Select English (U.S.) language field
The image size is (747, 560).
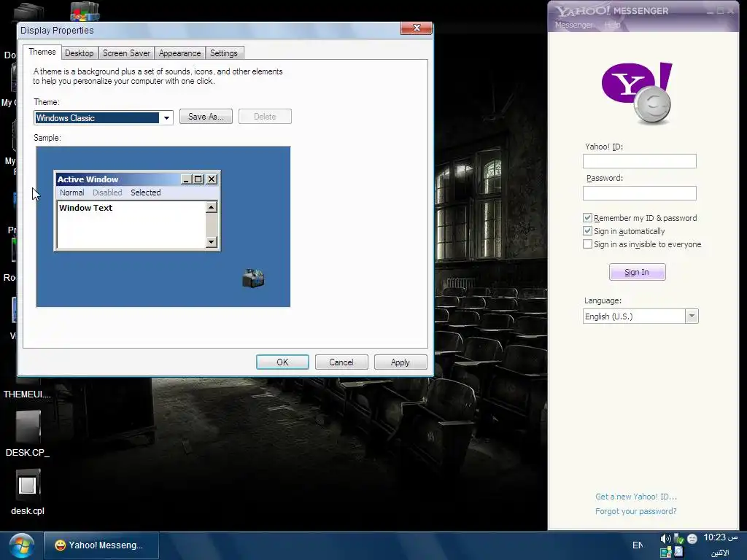click(x=634, y=316)
